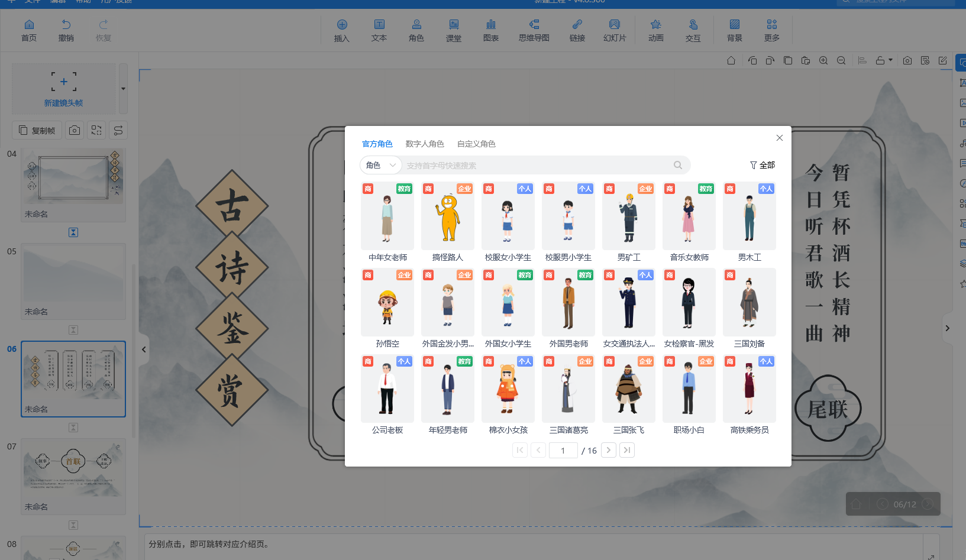
Task: Open frame 05 thumbnail
Action: [73, 281]
